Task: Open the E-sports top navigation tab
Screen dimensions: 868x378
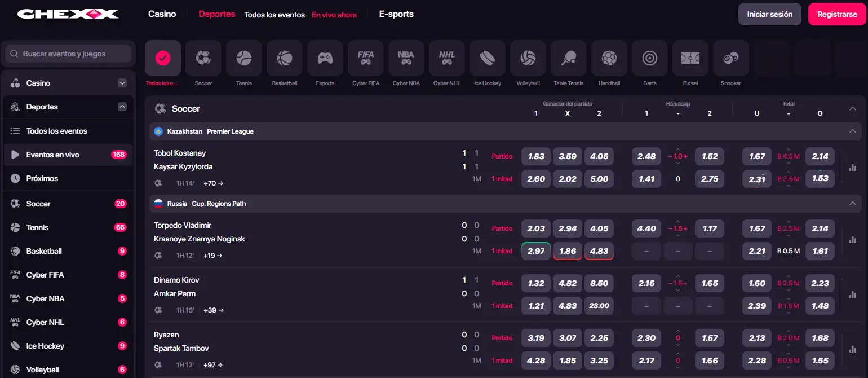Action: coord(396,14)
